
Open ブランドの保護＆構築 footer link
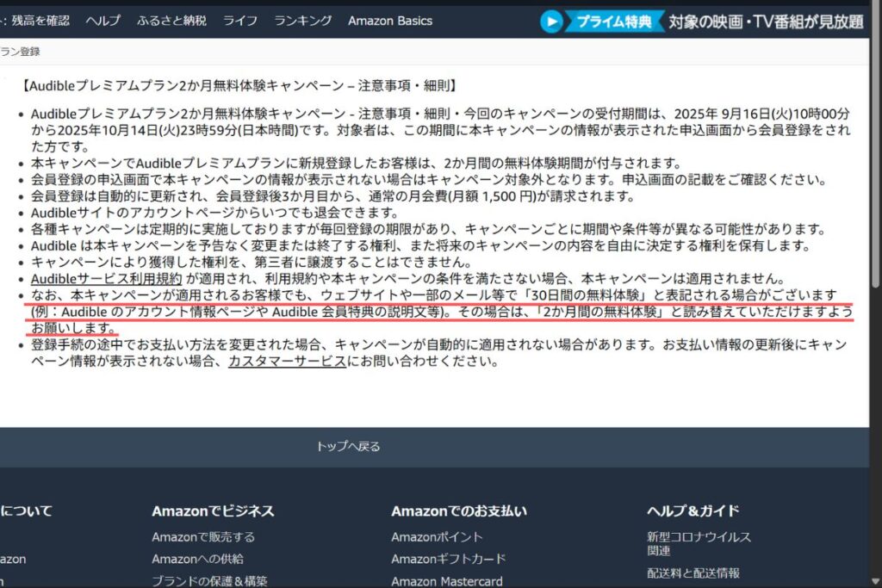click(210, 581)
